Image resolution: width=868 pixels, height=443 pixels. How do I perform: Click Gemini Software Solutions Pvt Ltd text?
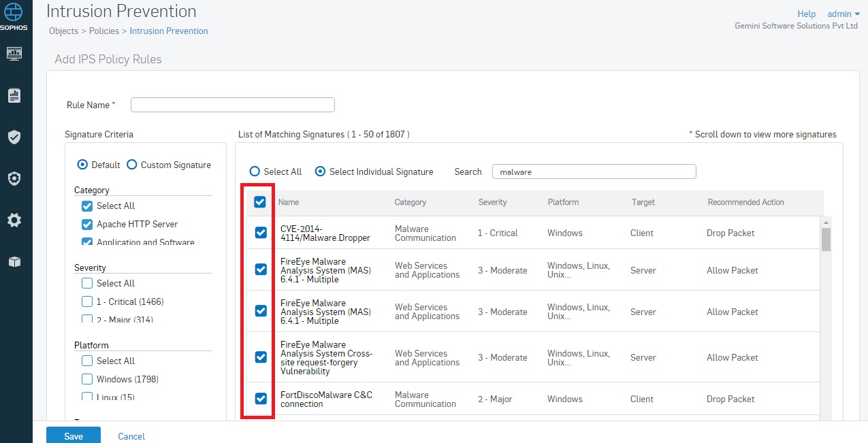pos(796,26)
